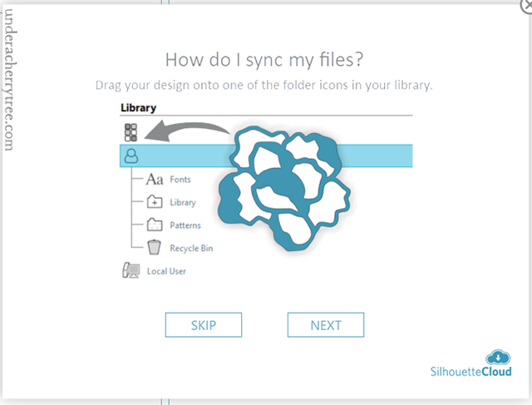Click the NEXT button
This screenshot has height=405, width=532.
click(x=326, y=325)
